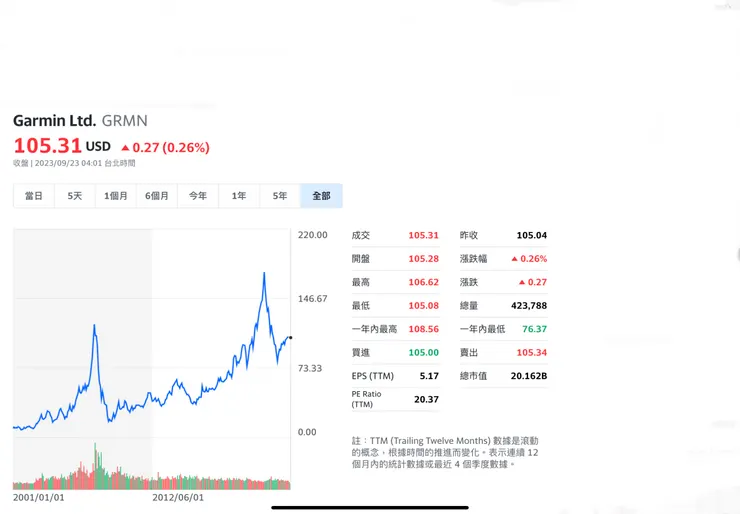Click the 最高 value 106.62
The height and width of the screenshot is (514, 740).
coord(423,282)
